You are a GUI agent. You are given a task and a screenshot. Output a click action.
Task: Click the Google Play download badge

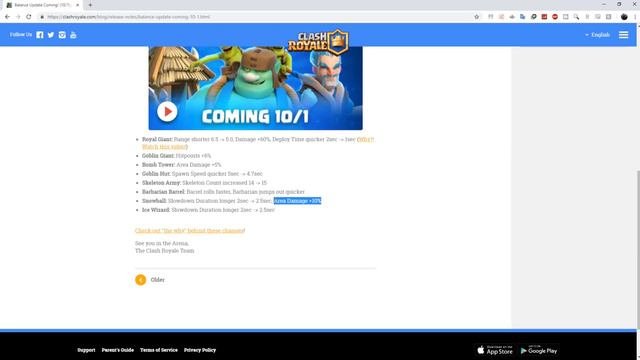pyautogui.click(x=539, y=350)
